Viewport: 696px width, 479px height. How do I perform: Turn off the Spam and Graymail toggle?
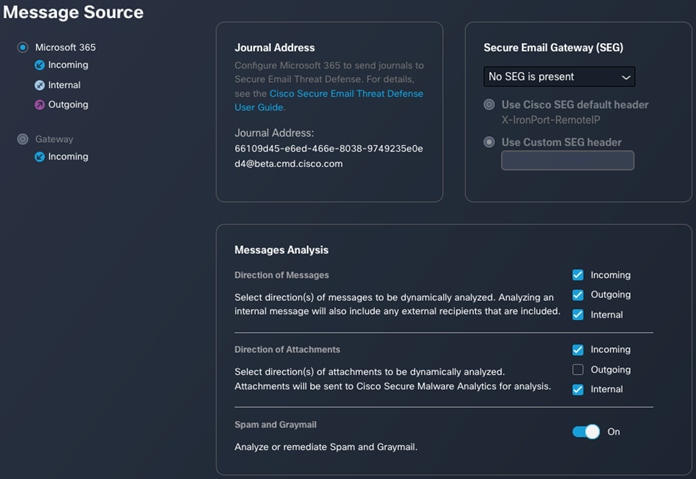coord(586,431)
